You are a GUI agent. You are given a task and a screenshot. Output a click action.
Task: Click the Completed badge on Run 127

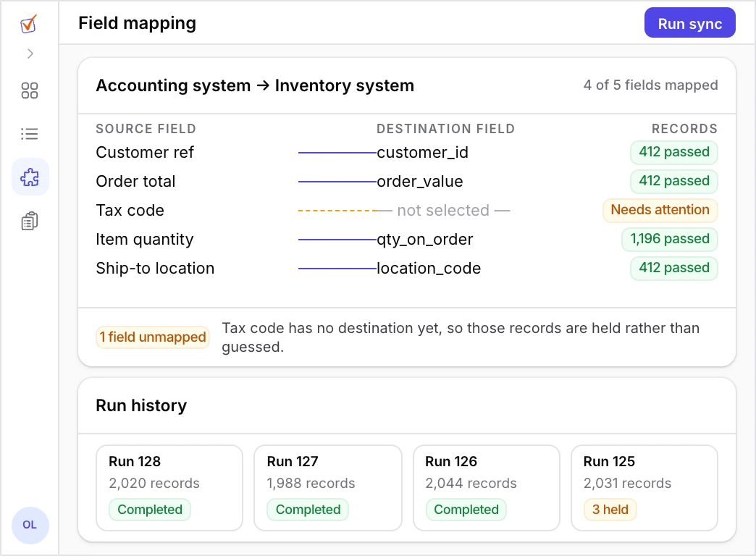coord(308,510)
